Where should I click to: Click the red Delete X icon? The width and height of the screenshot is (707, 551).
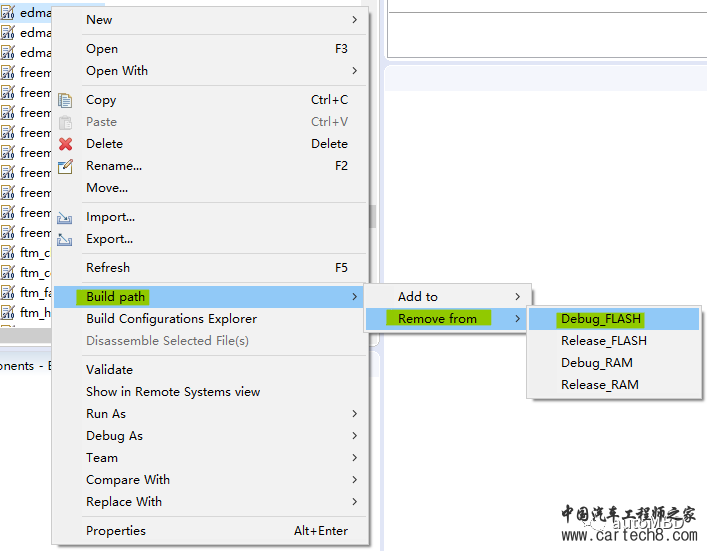65,144
